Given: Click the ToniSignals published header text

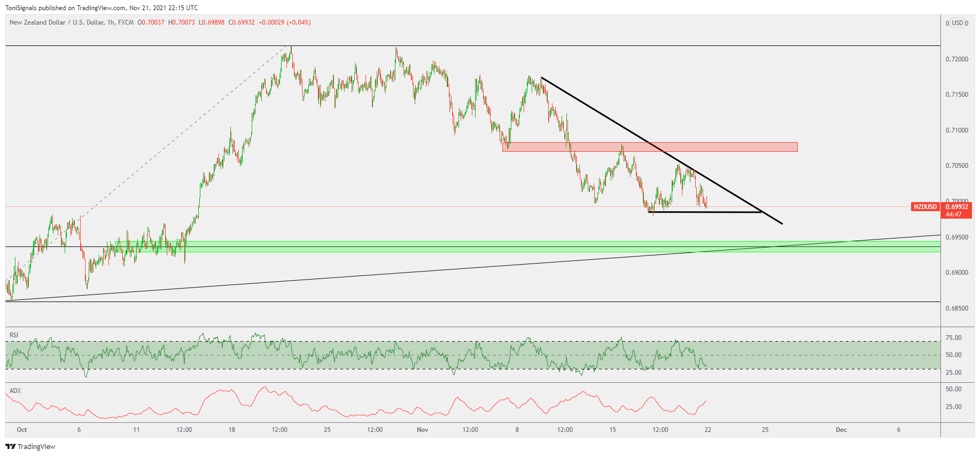Looking at the screenshot, I should 102,8.
